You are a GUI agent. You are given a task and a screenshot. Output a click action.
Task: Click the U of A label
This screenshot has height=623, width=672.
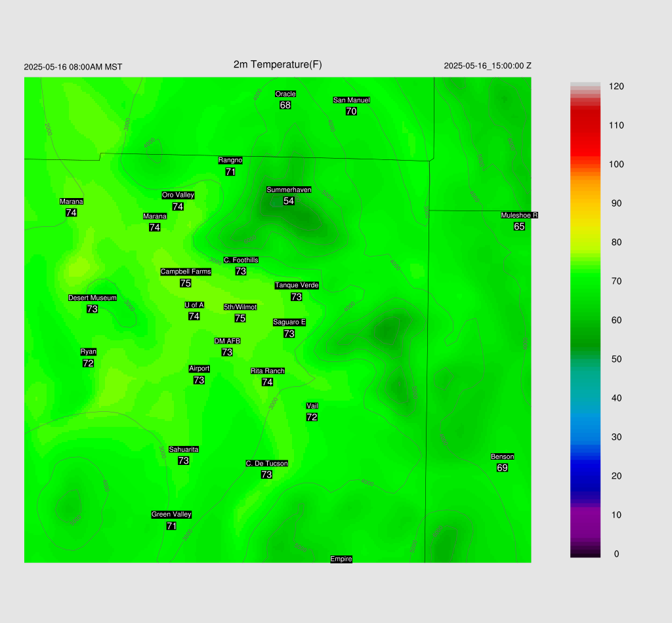click(194, 305)
